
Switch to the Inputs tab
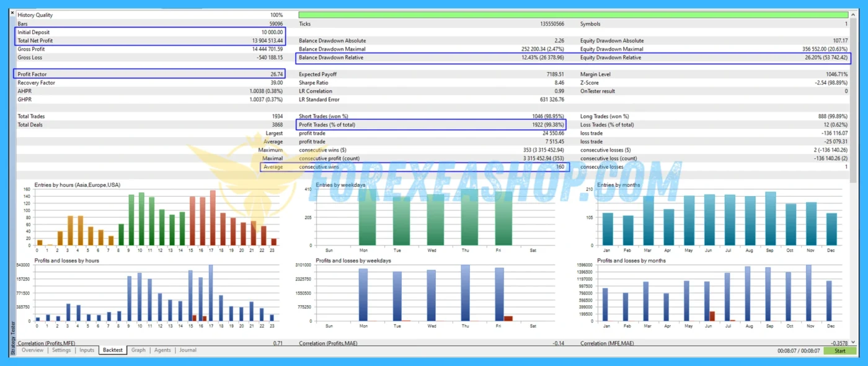pos(86,350)
